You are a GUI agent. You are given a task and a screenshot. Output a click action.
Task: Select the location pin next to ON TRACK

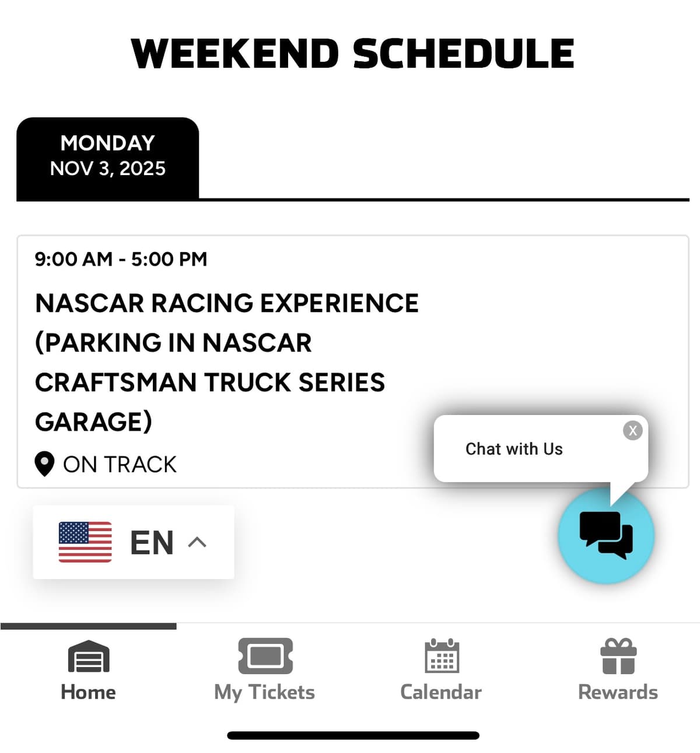tap(45, 463)
